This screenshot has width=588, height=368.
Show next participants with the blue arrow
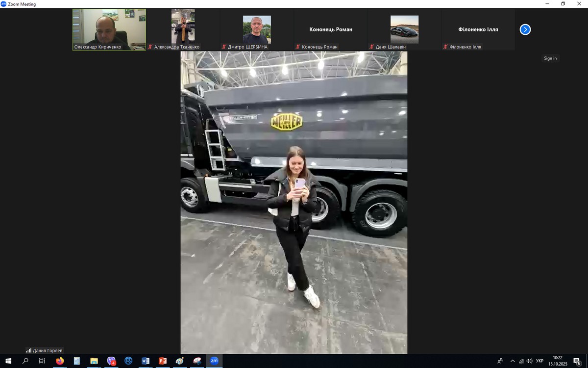[x=525, y=29]
